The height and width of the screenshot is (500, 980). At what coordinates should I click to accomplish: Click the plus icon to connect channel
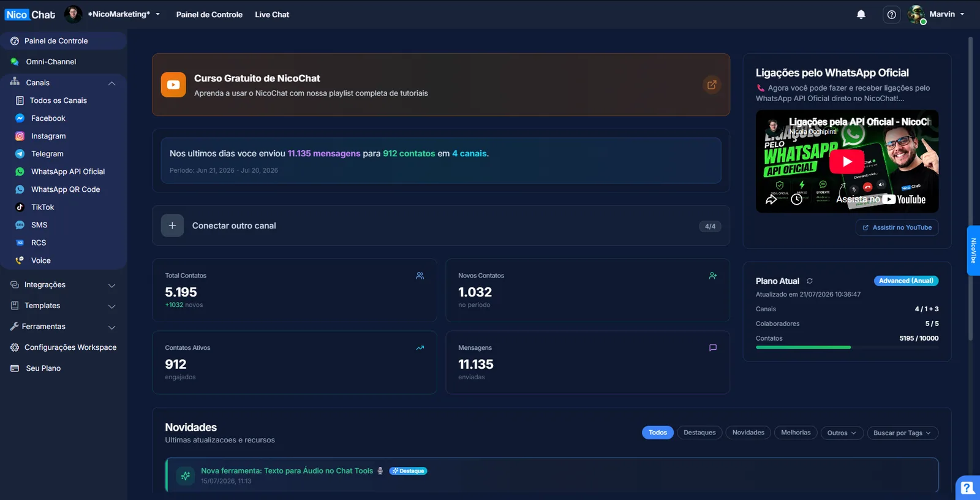point(172,225)
